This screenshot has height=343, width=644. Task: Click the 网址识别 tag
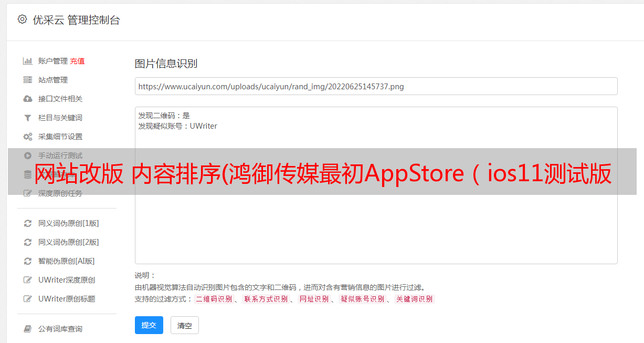[314, 299]
